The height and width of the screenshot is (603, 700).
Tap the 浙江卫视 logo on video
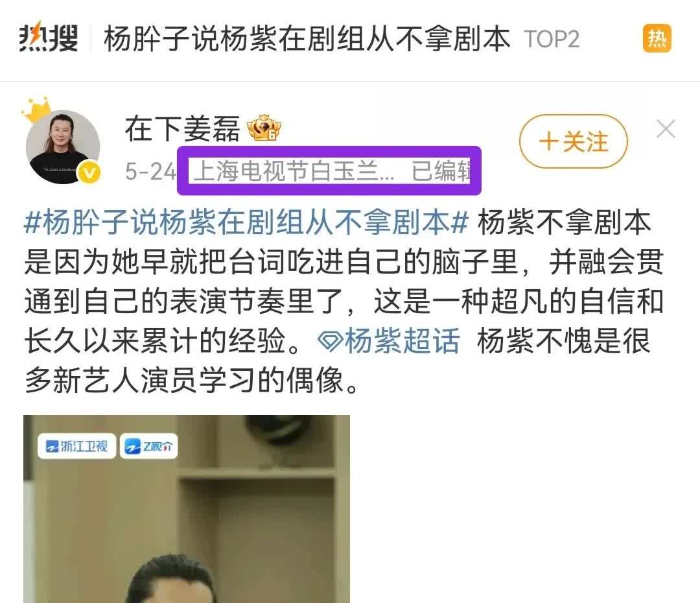tap(76, 446)
